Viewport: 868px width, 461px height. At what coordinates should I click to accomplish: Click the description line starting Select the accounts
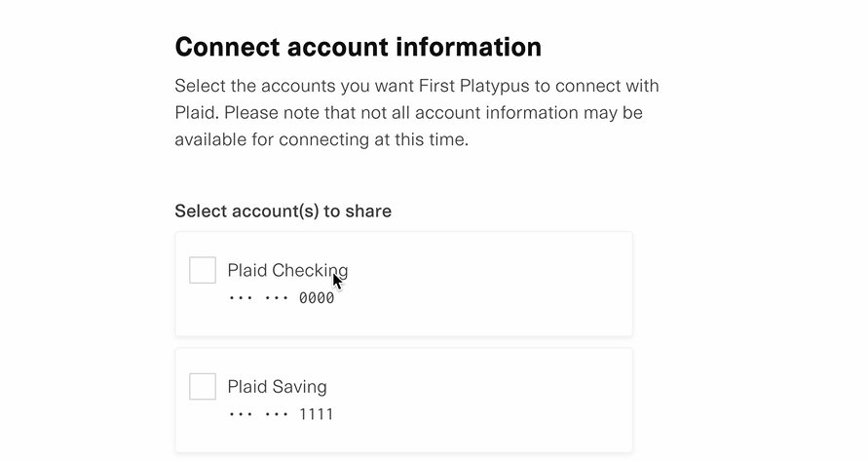click(417, 86)
